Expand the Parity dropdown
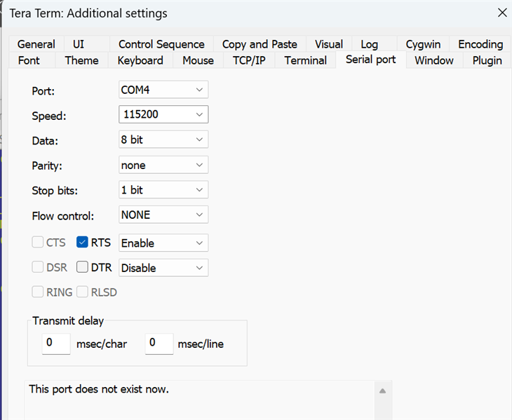512x420 pixels. point(163,165)
